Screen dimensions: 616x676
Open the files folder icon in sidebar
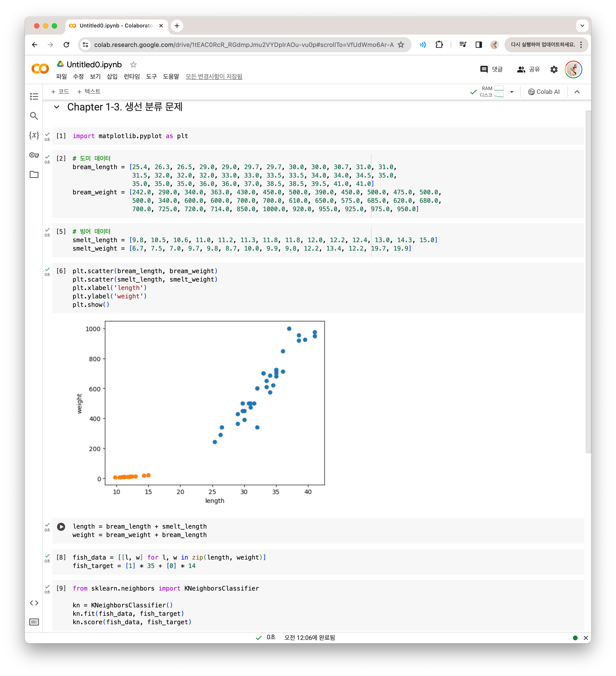point(34,174)
